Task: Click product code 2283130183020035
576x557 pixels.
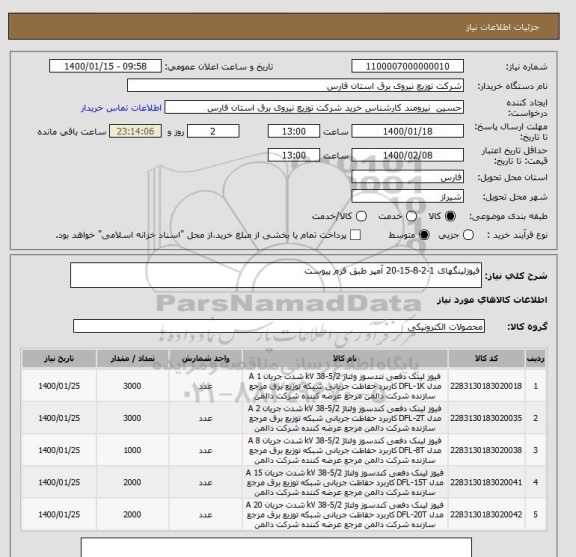Action: pyautogui.click(x=486, y=418)
